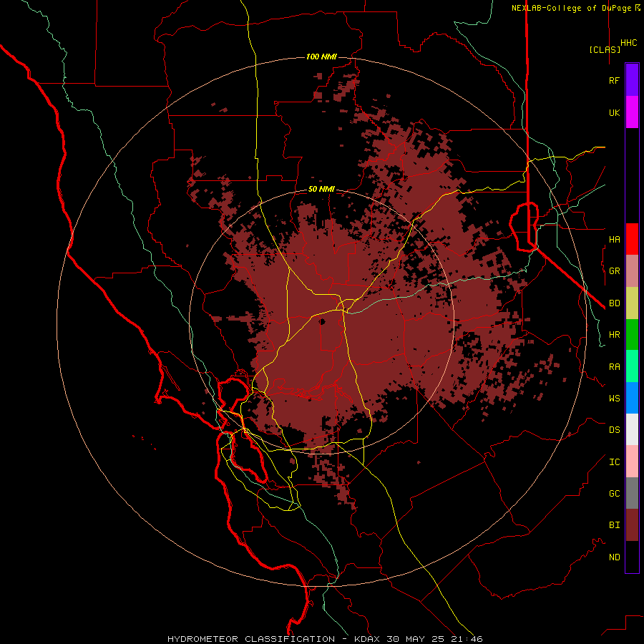Click the DS legend label
644x644 pixels.
pos(614,430)
